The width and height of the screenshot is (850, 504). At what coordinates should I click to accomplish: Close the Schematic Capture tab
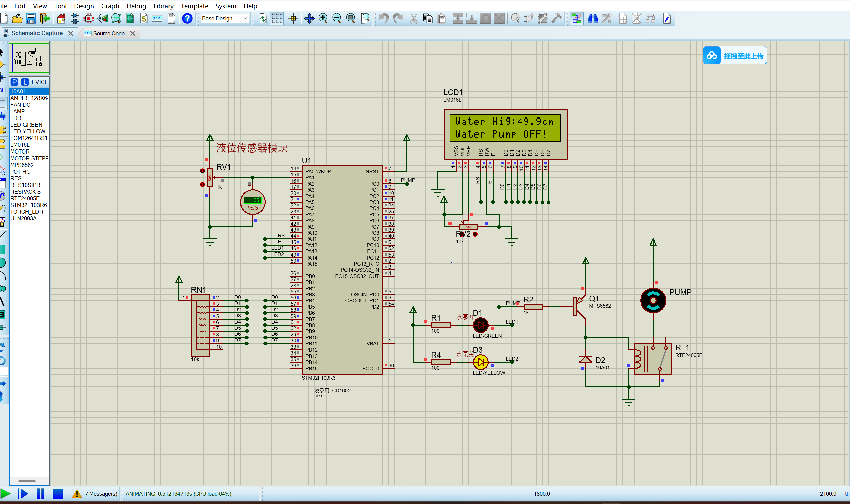point(71,33)
